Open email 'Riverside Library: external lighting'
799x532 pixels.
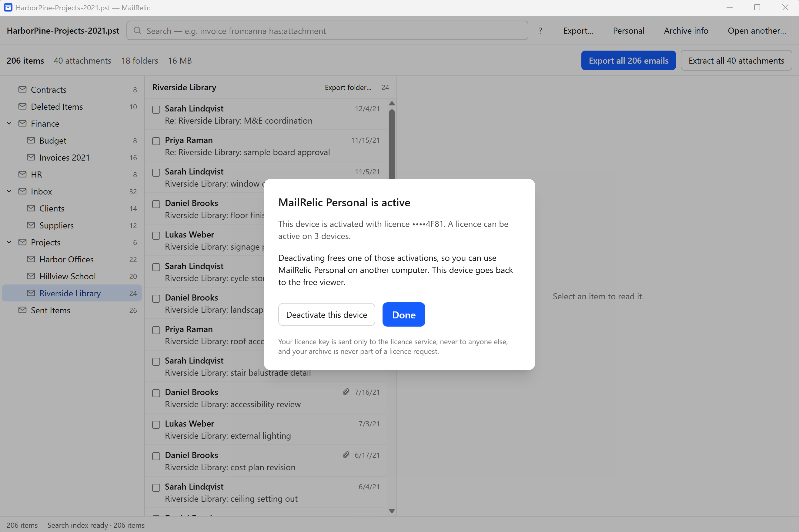click(x=266, y=429)
